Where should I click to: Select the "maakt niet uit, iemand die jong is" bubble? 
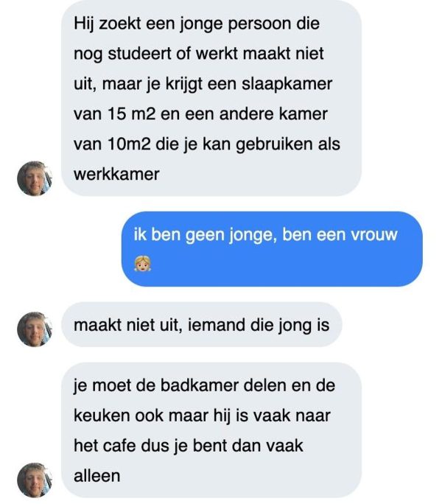201,324
